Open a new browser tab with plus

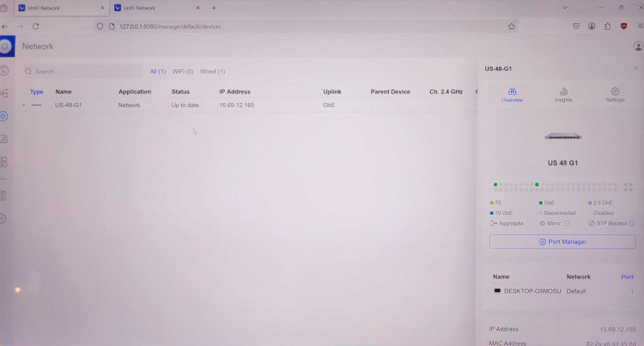click(x=213, y=8)
